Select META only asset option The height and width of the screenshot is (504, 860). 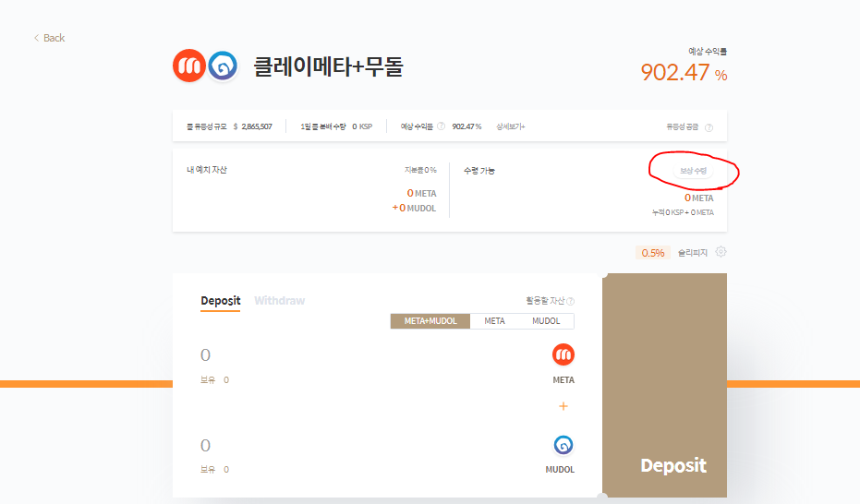tap(495, 321)
